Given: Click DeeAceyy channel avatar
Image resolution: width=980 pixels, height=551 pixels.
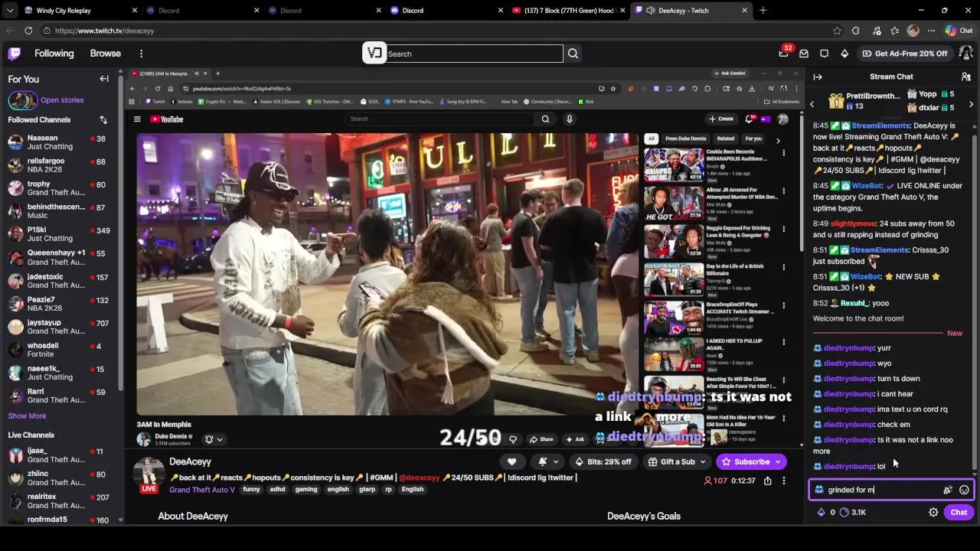Looking at the screenshot, I should tap(149, 474).
